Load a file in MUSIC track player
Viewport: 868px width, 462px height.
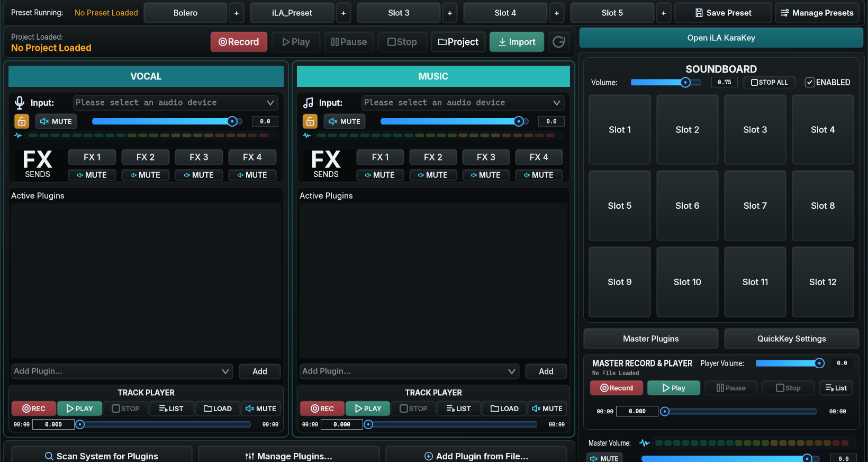[x=505, y=408]
